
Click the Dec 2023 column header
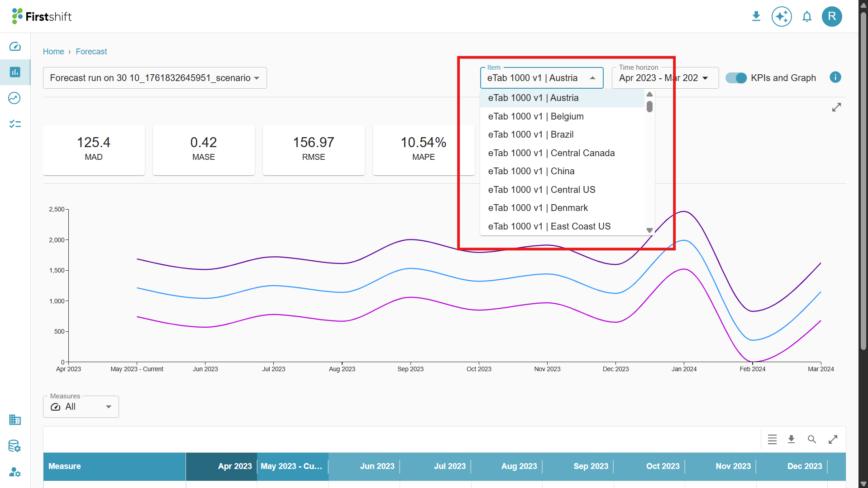click(792, 466)
